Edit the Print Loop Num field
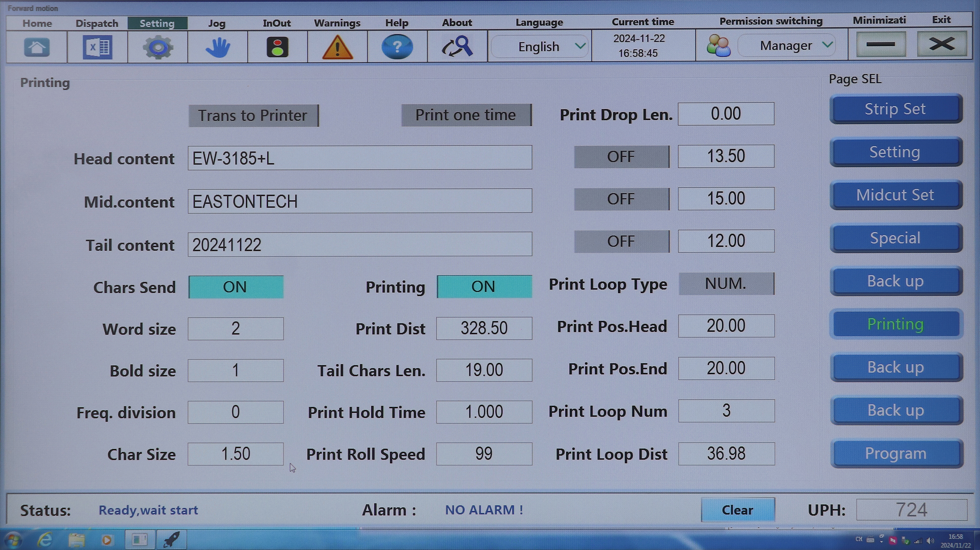The height and width of the screenshot is (550, 980). coord(727,411)
